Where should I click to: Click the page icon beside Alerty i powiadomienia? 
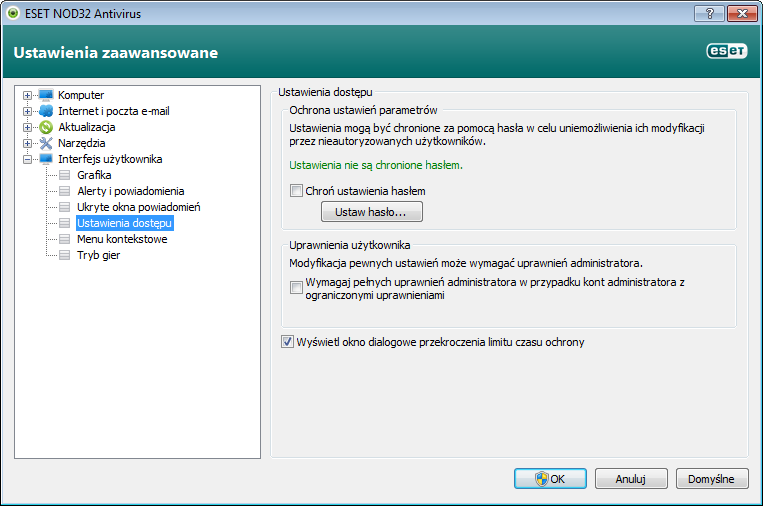[64, 191]
